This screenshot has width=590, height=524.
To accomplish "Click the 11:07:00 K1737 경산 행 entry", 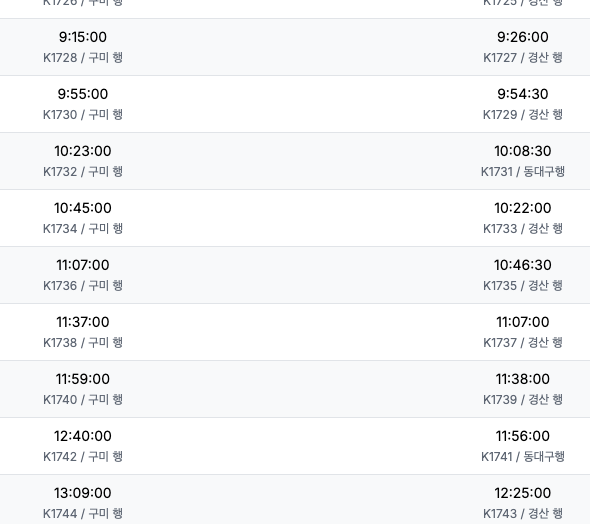I will pos(523,332).
